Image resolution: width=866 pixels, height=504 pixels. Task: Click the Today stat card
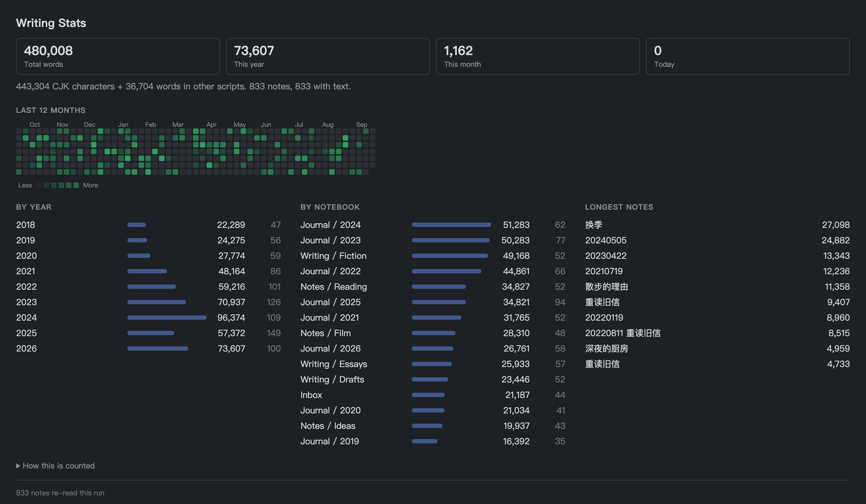pyautogui.click(x=748, y=56)
